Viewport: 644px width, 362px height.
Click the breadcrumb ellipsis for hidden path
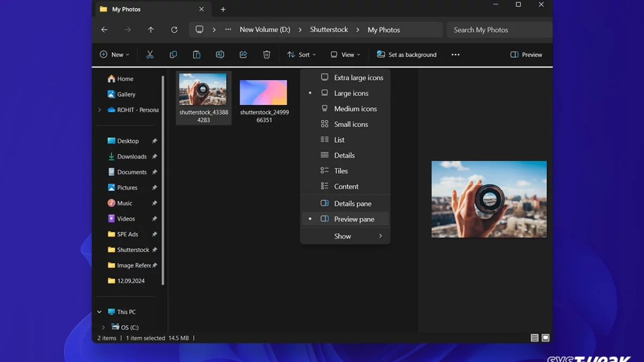(228, 30)
